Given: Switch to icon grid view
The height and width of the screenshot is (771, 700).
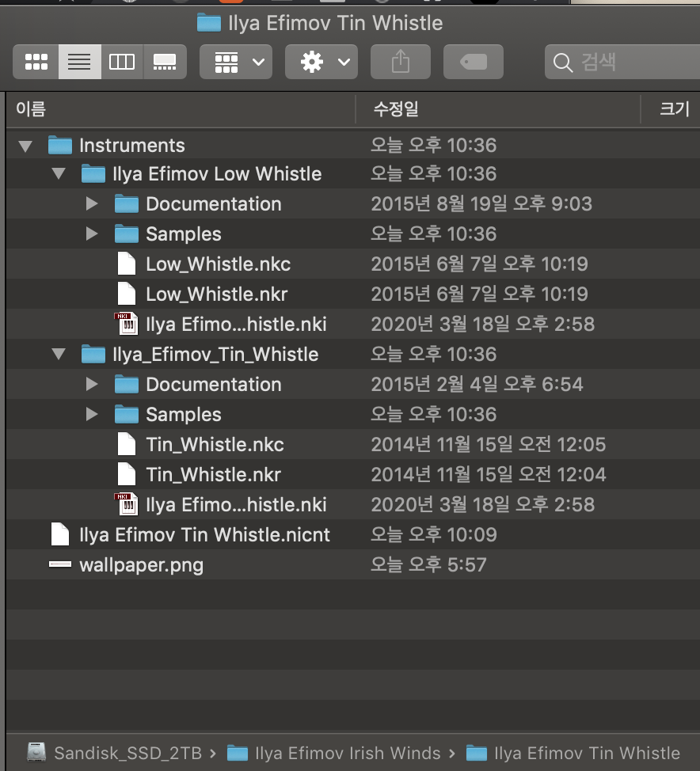Looking at the screenshot, I should point(36,62).
